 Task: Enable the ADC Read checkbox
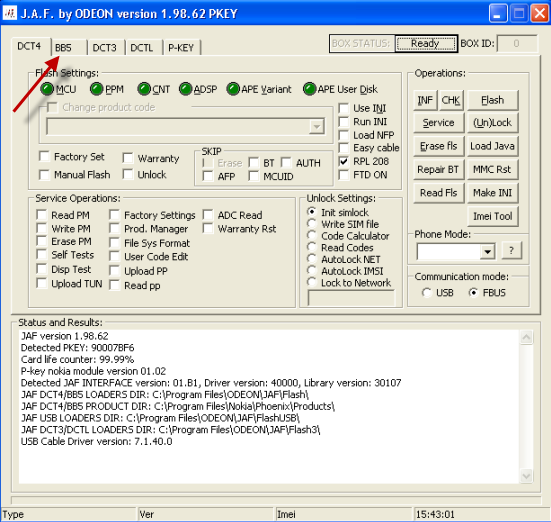[208, 215]
